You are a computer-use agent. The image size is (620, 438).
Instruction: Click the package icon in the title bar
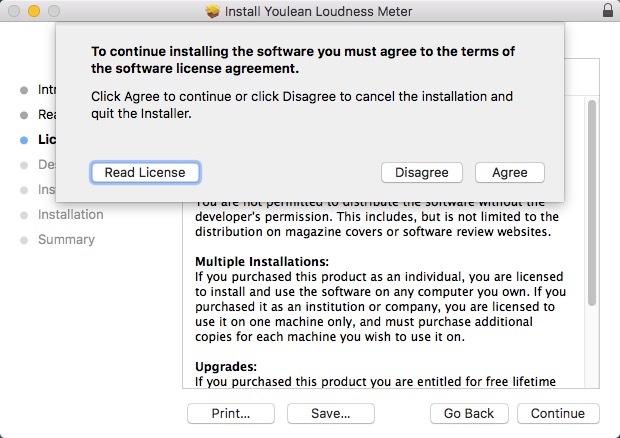pos(212,11)
